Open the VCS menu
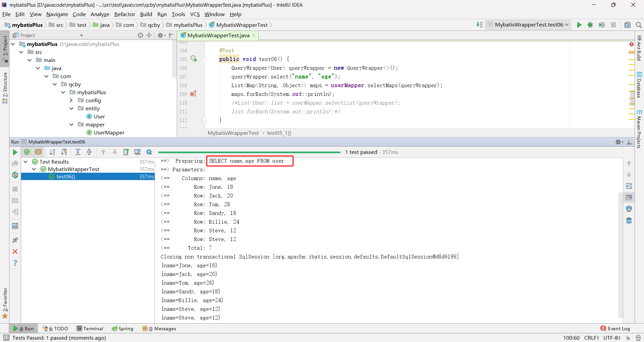Viewport: 644px width, 342px height. tap(195, 14)
